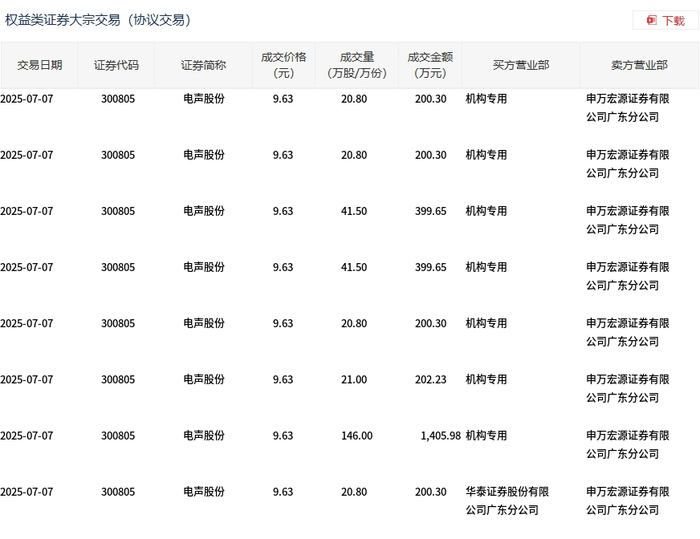Screen dimensions: 700x539
Task: Click seller 申万宏源 in the 146.00 row
Action: point(628,445)
